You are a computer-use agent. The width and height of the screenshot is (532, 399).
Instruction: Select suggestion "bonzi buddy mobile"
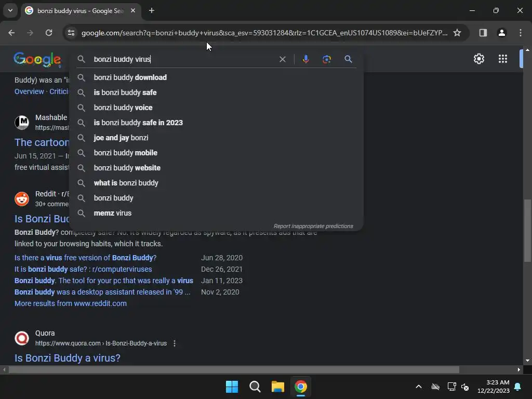click(x=217, y=153)
